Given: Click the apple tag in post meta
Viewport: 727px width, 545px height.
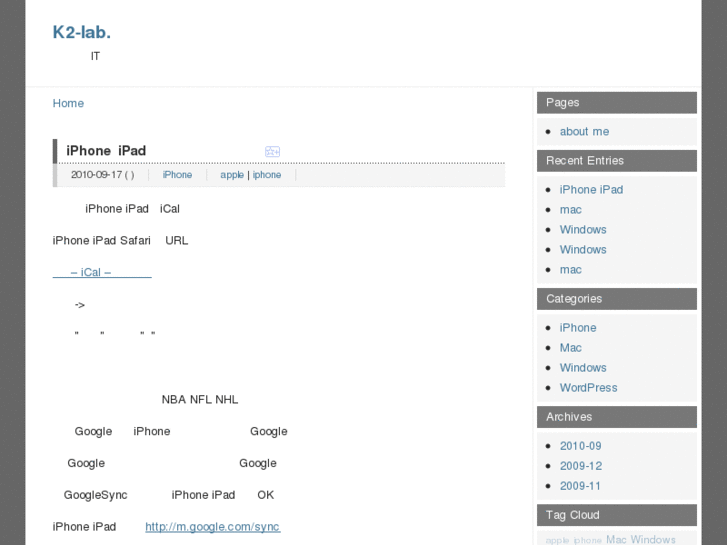Looking at the screenshot, I should pos(232,175).
